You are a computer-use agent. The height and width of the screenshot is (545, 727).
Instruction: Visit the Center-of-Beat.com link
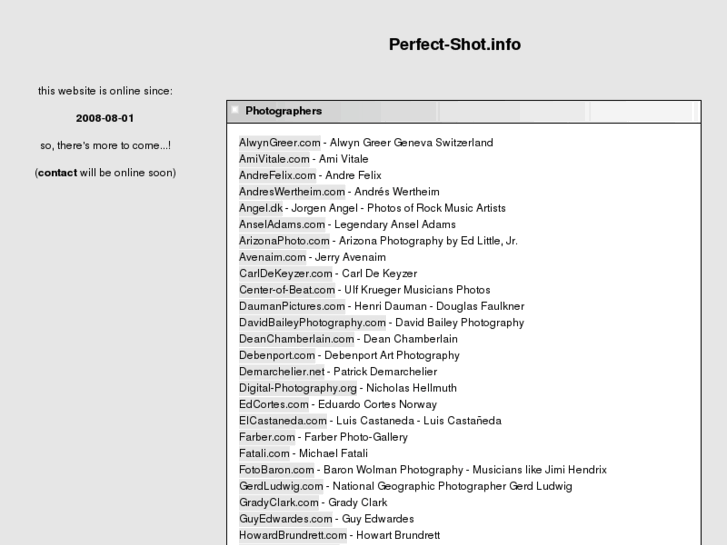[287, 290]
